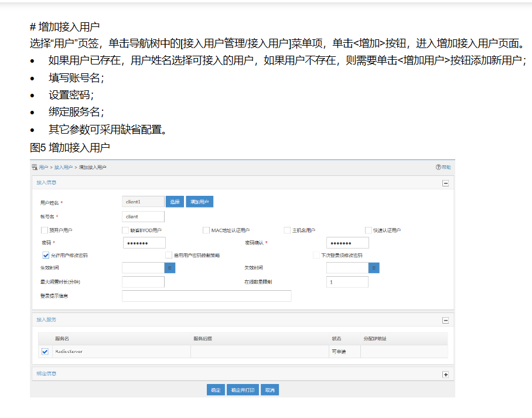The image size is (532, 418).
Task: Focus the 登录提示信息 text field
Action: [x=207, y=295]
